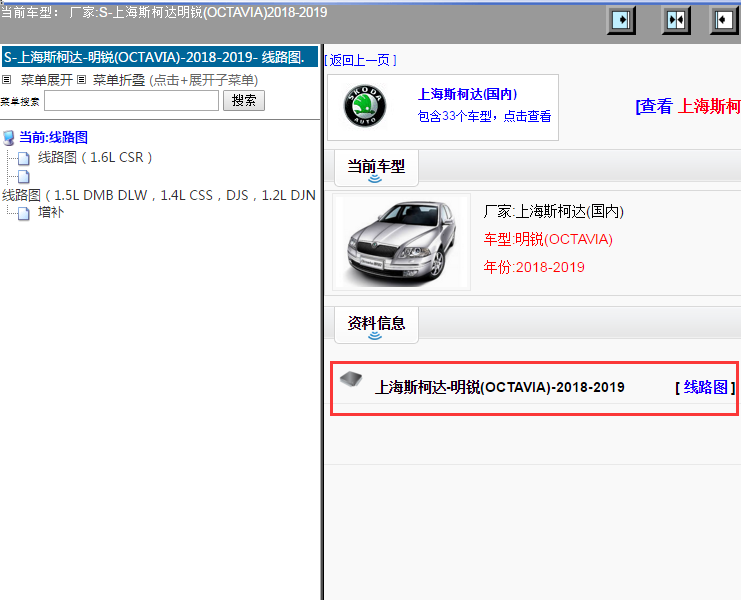Click 上海斯柯达-明锐(OCTAVIA)-2018-2019 resource title
The width and height of the screenshot is (741, 600).
[x=500, y=387]
